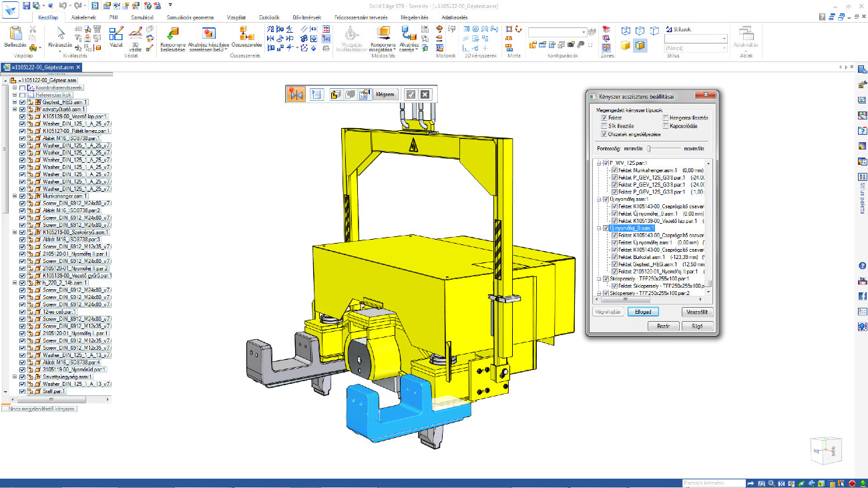Open the Konfigurációk configuration dropdown
The height and width of the screenshot is (488, 868).
point(584,31)
